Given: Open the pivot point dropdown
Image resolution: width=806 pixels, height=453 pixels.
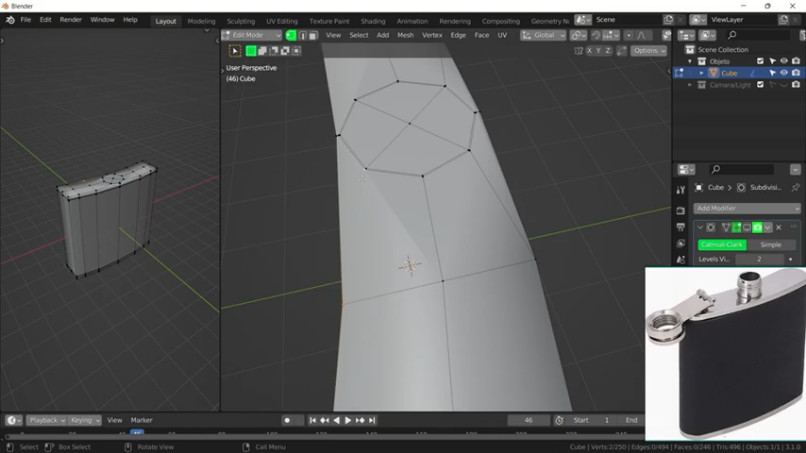Looking at the screenshot, I should [x=578, y=35].
